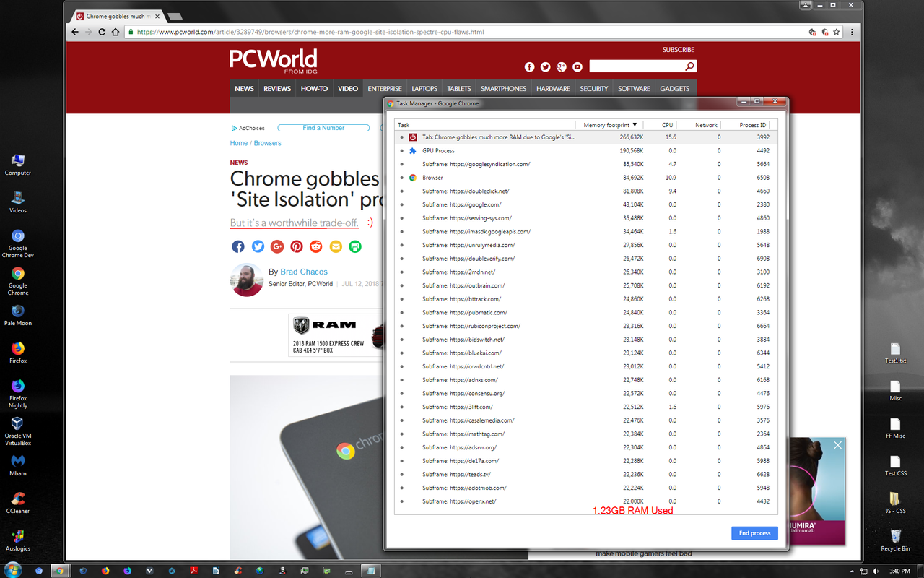
Task: Open the Windows Start menu orb
Action: pos(13,570)
